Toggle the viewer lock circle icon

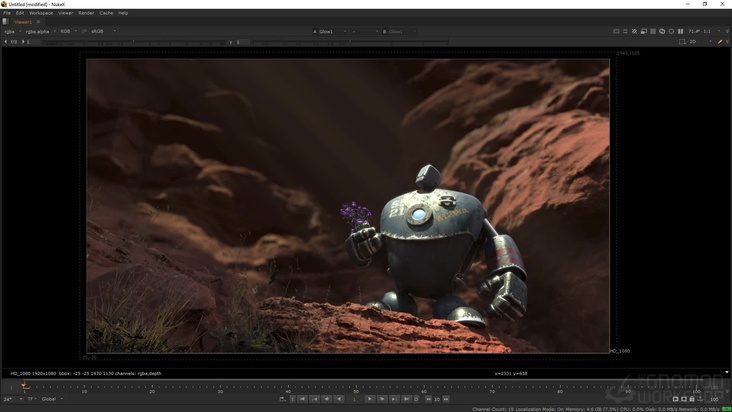click(x=671, y=31)
